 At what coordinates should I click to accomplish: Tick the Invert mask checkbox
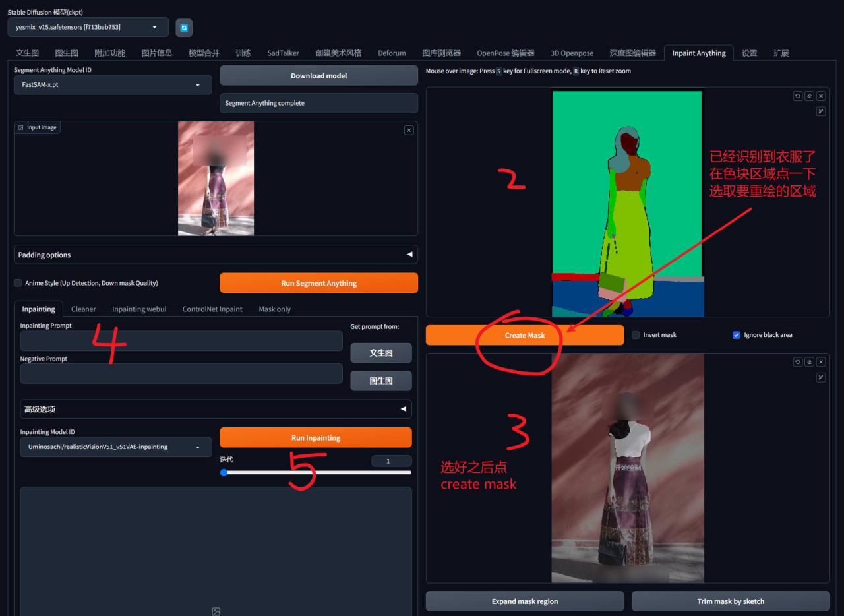636,335
